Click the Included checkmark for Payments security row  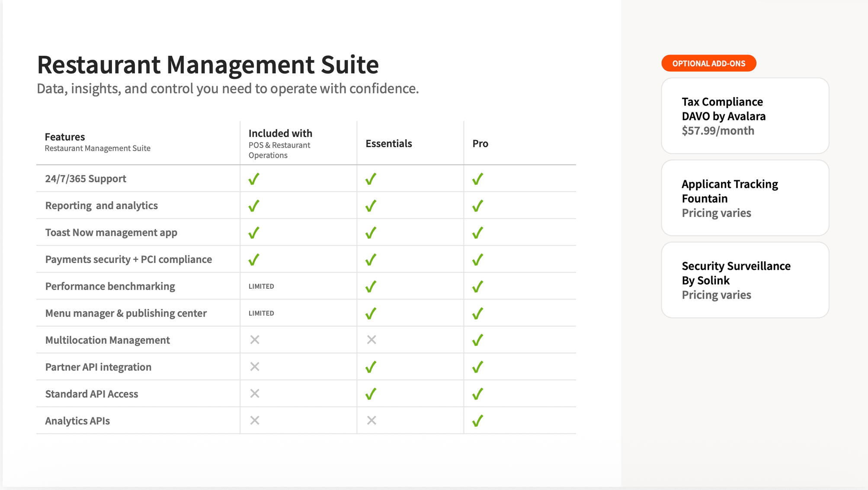(x=254, y=260)
